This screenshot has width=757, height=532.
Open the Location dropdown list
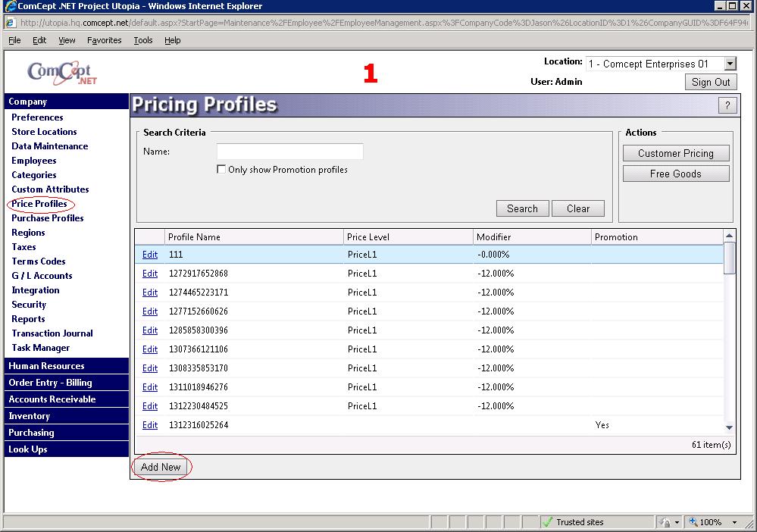coord(730,64)
